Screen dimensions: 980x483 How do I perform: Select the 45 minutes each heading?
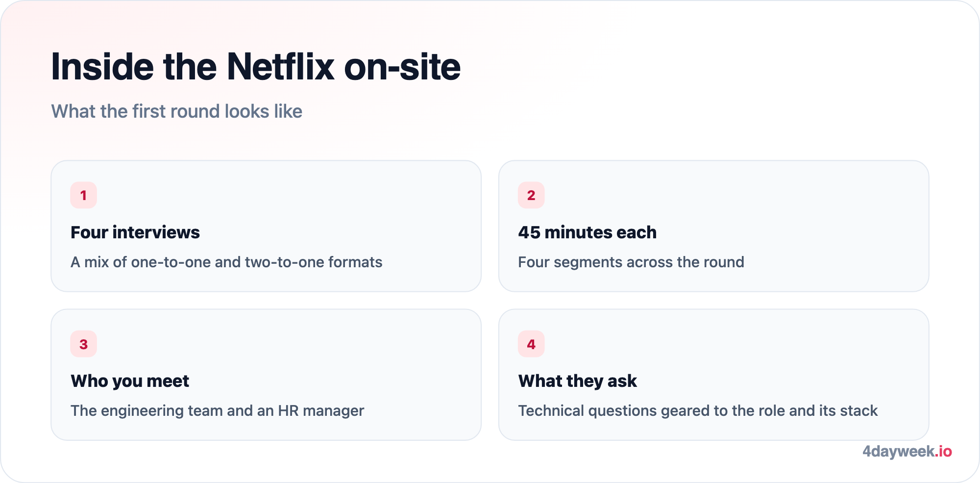[588, 232]
